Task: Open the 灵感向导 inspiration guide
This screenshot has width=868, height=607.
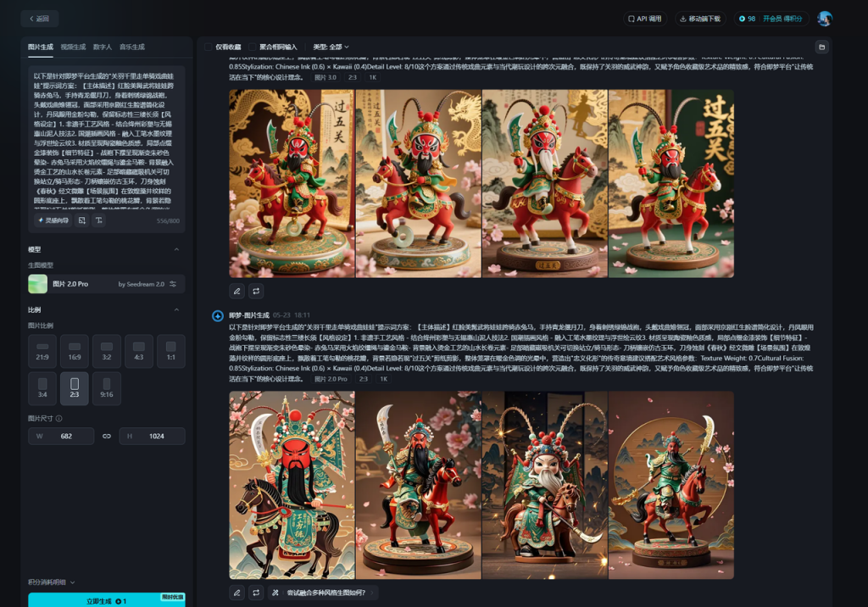Action: (x=53, y=220)
